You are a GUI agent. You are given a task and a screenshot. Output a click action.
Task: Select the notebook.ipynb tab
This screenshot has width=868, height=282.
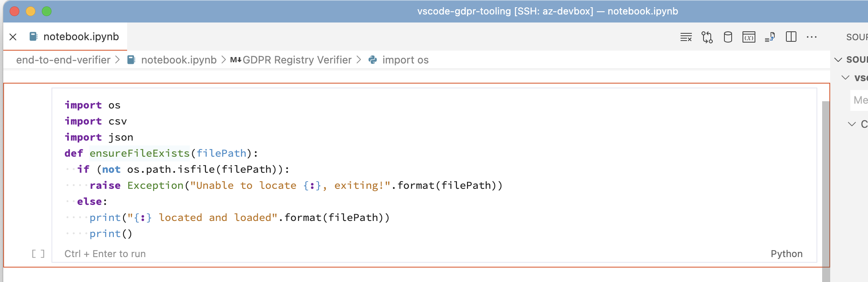[80, 37]
